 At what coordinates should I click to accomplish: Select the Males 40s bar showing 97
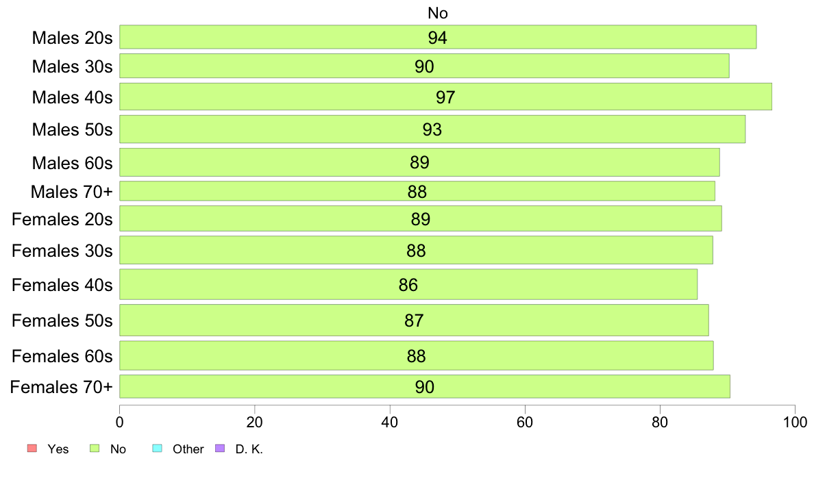pos(445,97)
